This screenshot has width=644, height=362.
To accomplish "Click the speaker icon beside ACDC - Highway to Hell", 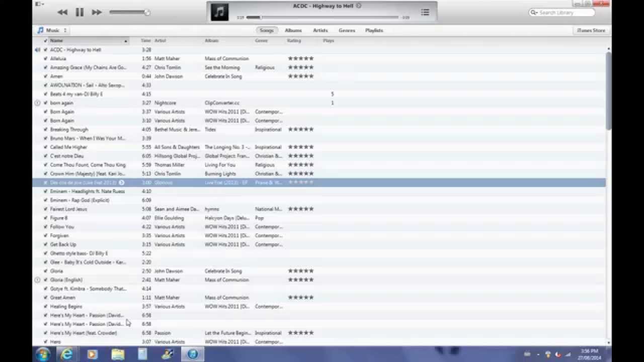I will coord(37,50).
